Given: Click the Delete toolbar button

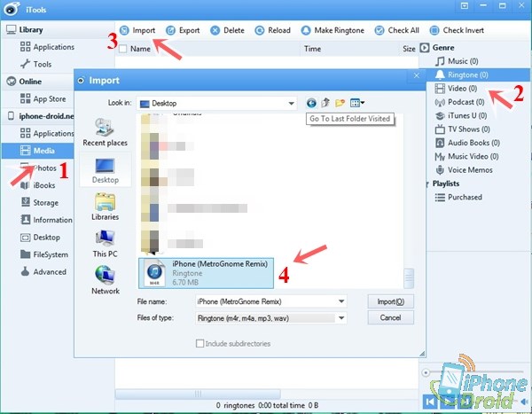Looking at the screenshot, I should pos(227,30).
